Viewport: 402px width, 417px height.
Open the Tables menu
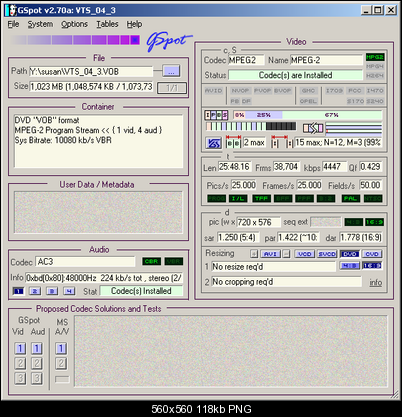point(107,24)
